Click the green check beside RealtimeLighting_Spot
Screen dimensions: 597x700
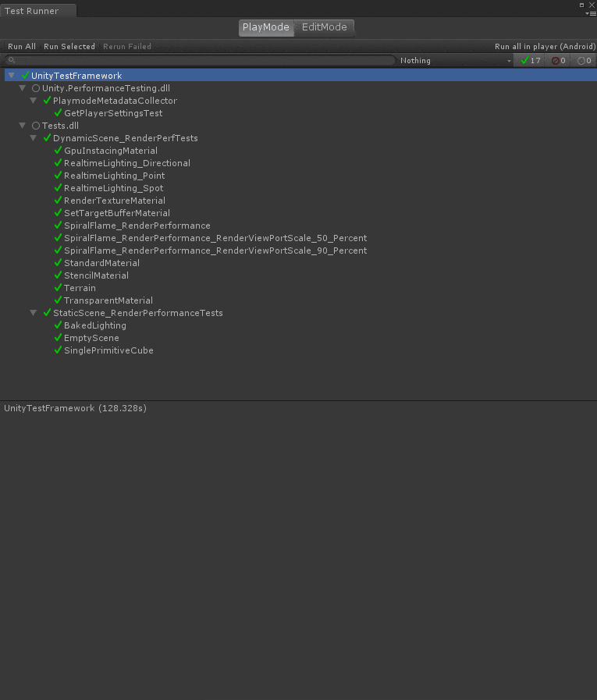point(58,187)
